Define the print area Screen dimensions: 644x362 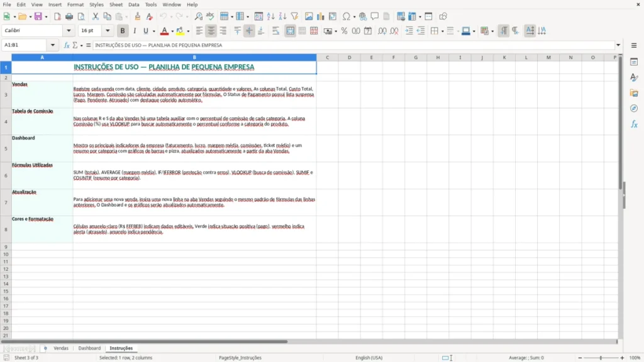pos(401,16)
